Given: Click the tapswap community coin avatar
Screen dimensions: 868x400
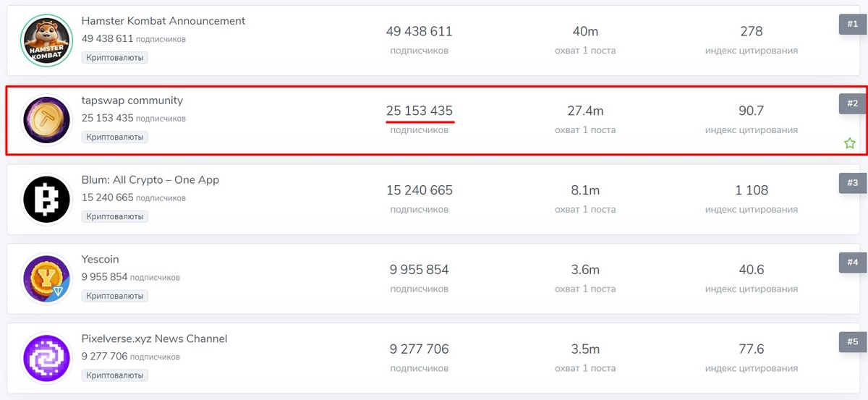Looking at the screenshot, I should tap(46, 119).
